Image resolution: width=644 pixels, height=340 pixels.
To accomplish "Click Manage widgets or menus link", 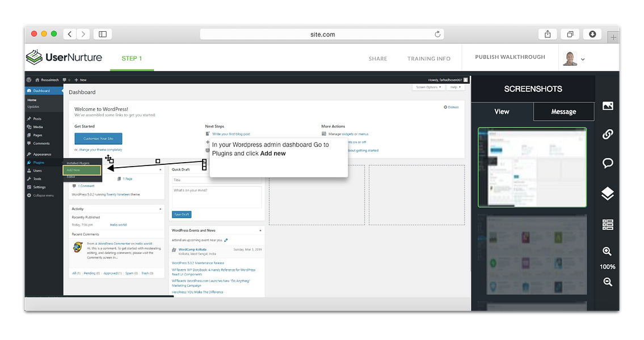I will (348, 134).
